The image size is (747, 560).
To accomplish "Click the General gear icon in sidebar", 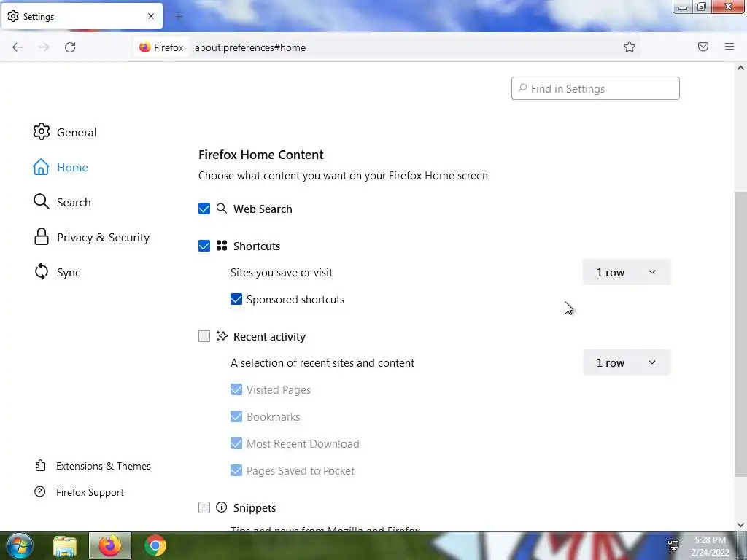I will [x=42, y=131].
